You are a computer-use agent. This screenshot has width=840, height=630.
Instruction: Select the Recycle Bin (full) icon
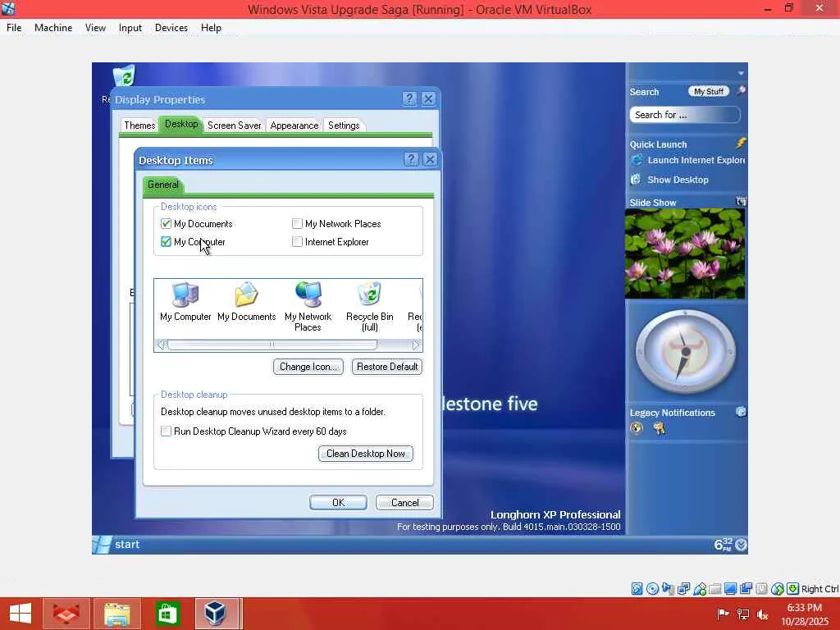(370, 307)
